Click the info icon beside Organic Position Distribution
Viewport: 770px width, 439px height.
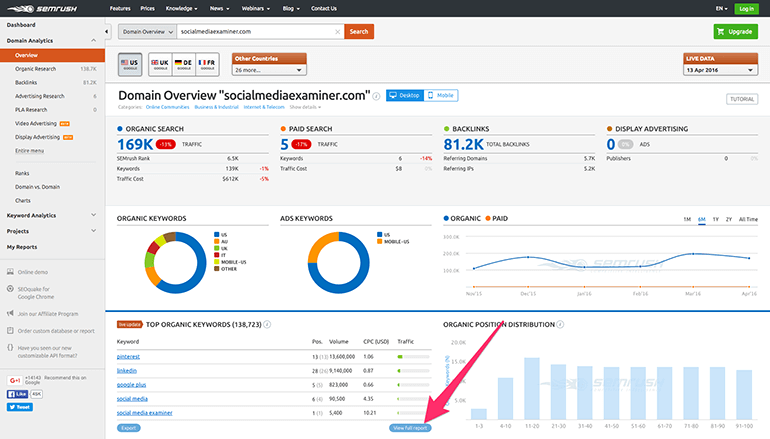(560, 325)
